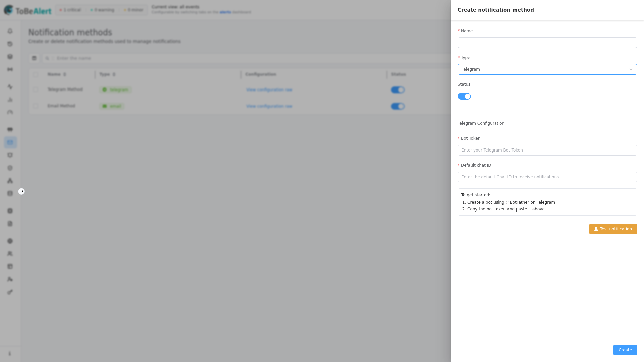
Task: Open the bell alerts icon in sidebar
Action: tap(10, 31)
